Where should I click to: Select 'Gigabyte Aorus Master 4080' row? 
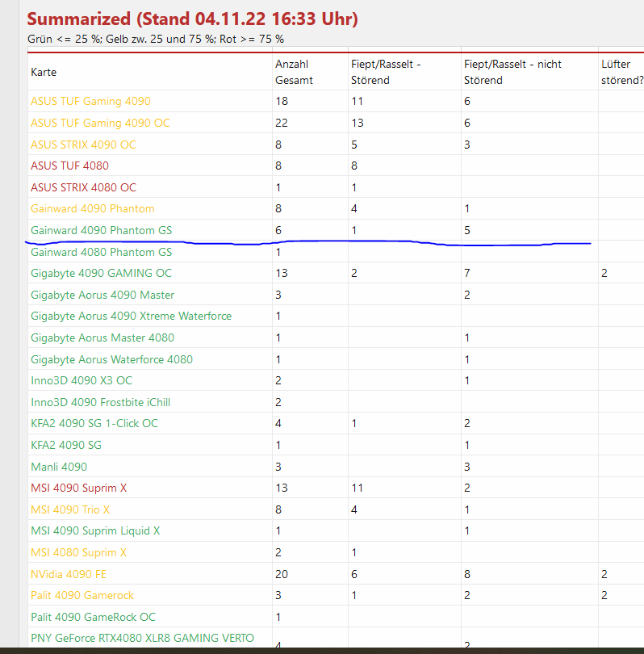click(x=102, y=337)
